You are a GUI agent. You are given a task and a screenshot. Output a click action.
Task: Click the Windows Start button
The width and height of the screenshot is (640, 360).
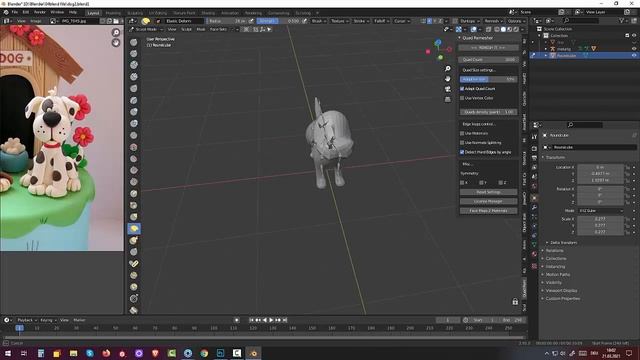[x=7, y=353]
